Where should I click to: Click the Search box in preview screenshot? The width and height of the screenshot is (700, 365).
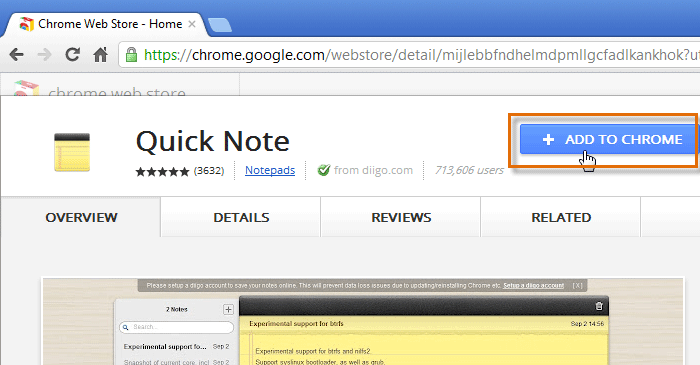pyautogui.click(x=176, y=327)
